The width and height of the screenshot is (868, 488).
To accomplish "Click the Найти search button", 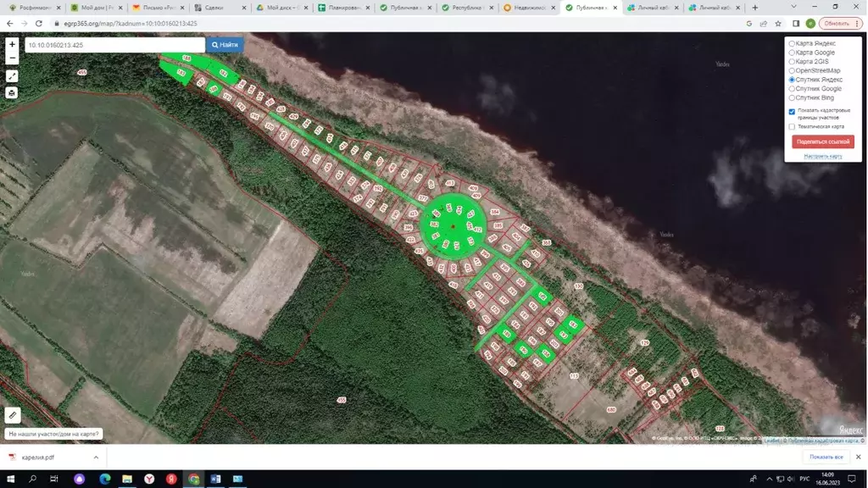I will click(x=225, y=45).
